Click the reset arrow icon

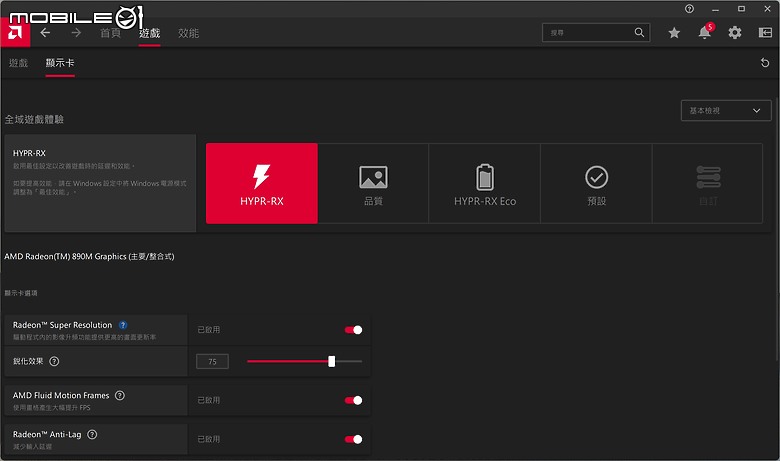click(765, 63)
